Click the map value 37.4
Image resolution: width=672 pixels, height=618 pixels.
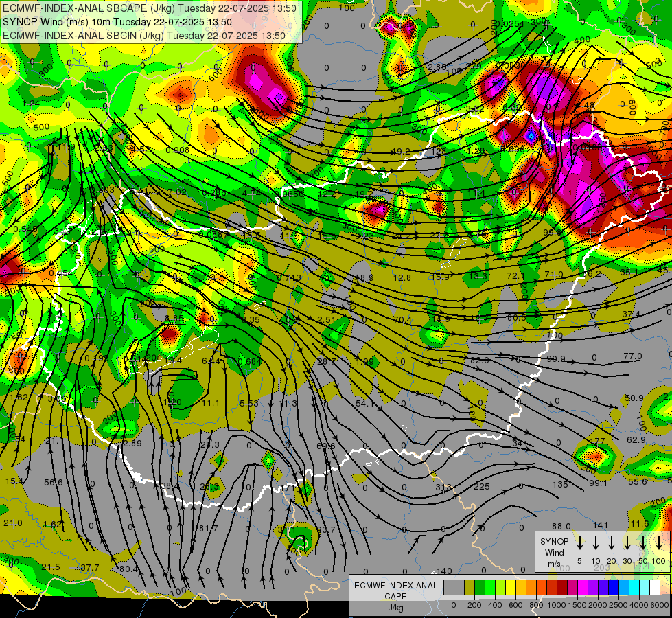point(632,314)
